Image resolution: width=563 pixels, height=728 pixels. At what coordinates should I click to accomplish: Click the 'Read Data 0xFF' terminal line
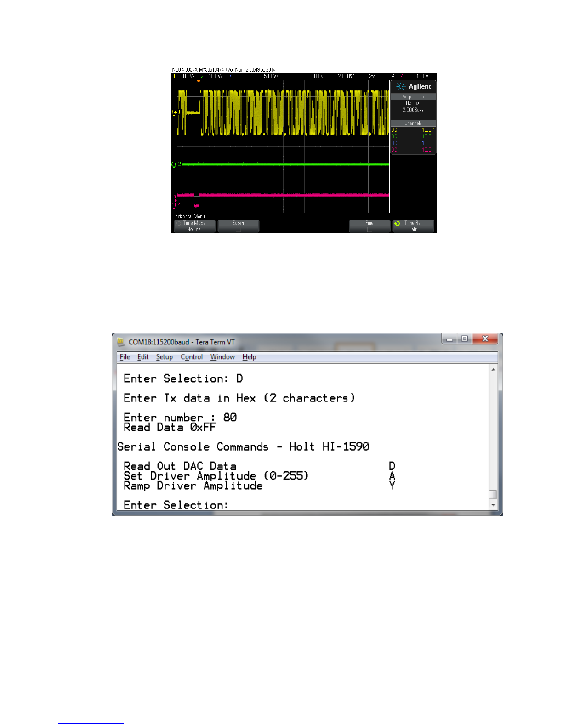[170, 428]
